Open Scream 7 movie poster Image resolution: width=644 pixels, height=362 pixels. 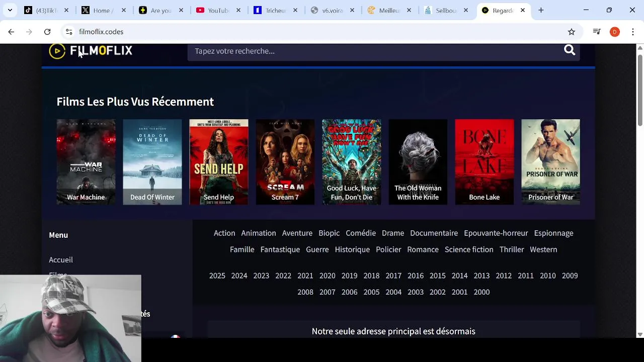pos(285,162)
